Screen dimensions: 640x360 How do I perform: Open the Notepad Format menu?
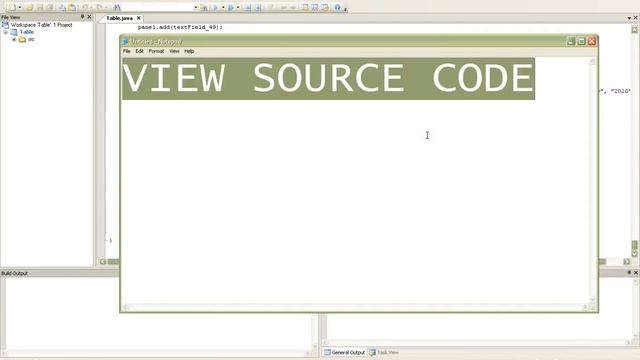coord(156,51)
